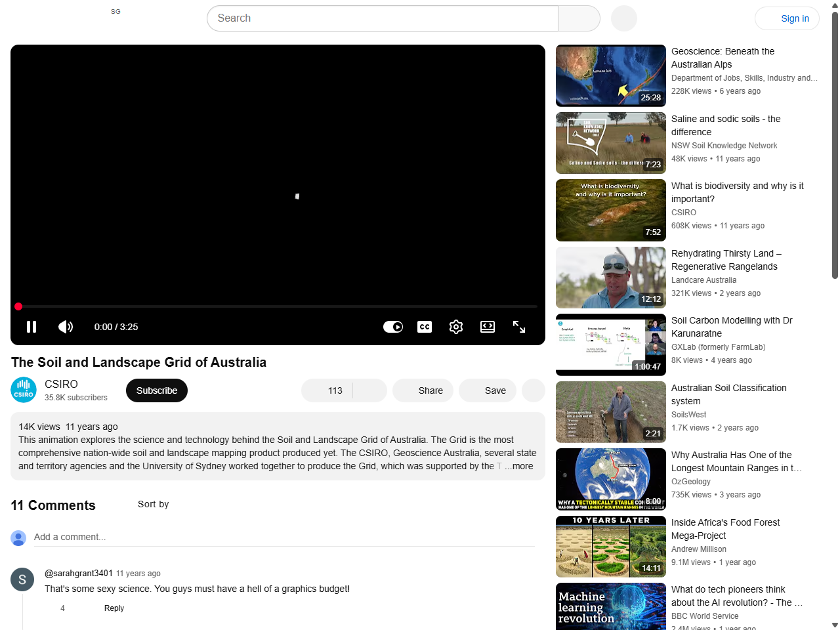The image size is (840, 630).
Task: Click Department of Jobs, Skills channel name
Action: point(744,78)
